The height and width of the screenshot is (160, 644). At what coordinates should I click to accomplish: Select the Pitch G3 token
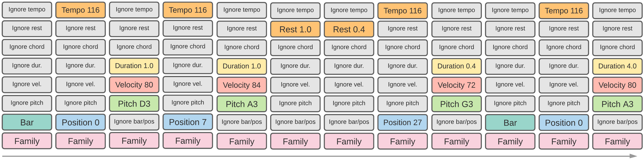456,104
